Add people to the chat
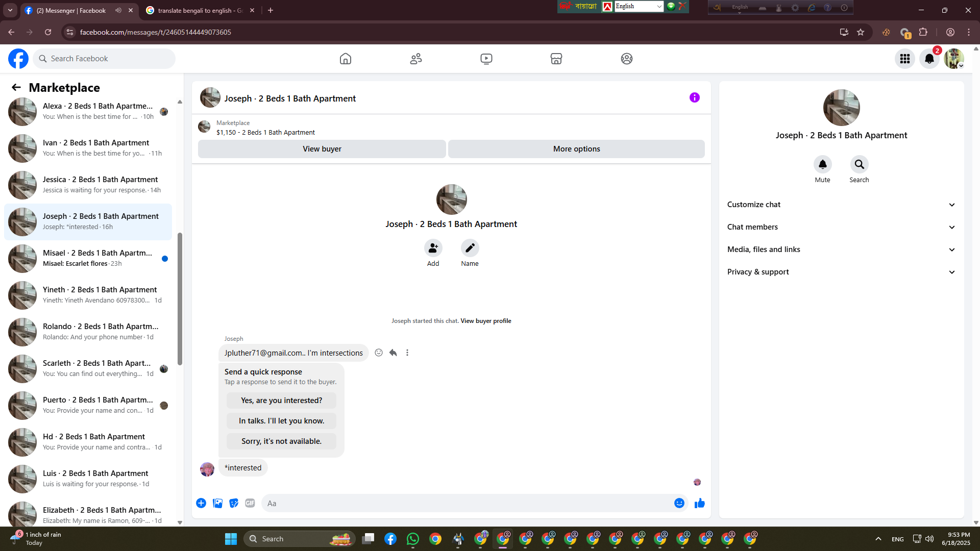 (x=433, y=248)
